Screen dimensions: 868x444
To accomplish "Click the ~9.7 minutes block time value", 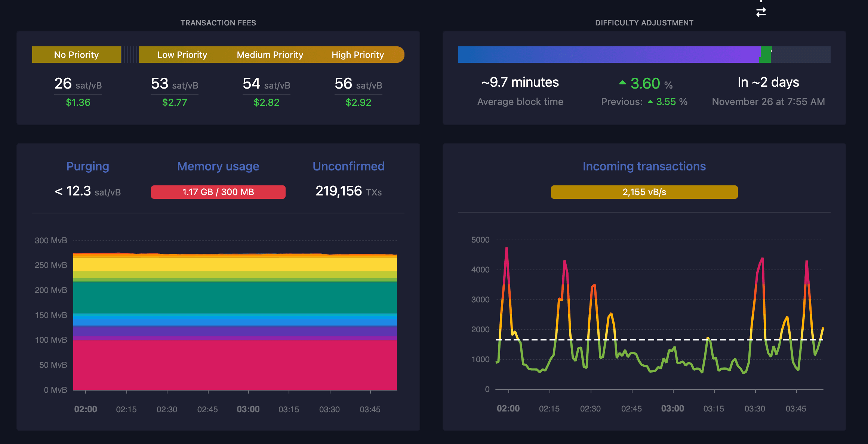I will (520, 82).
